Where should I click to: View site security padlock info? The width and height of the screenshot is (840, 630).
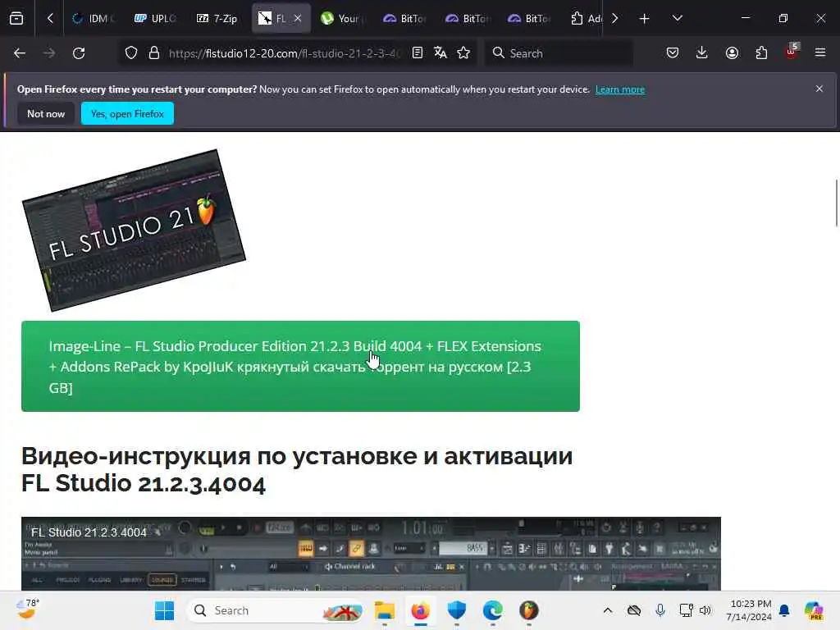[x=154, y=53]
